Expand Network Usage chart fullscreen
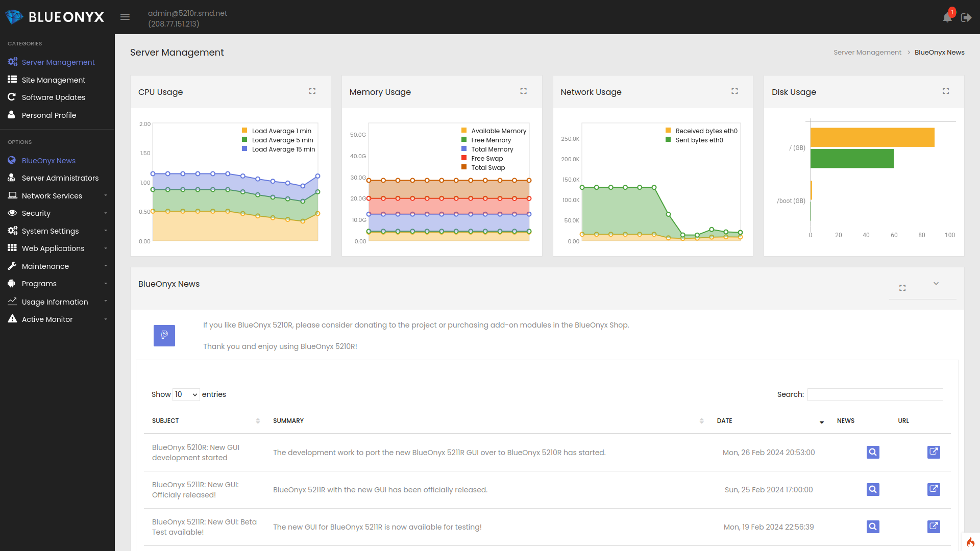980x551 pixels. tap(735, 91)
